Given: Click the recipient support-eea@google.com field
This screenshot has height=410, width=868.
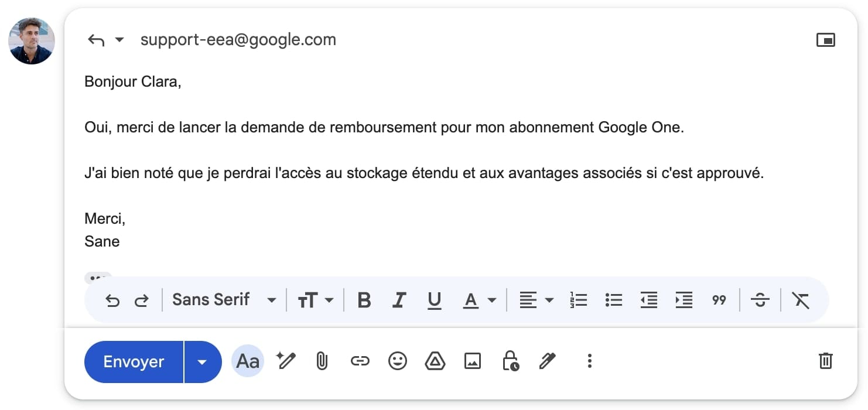Looking at the screenshot, I should click(x=238, y=40).
